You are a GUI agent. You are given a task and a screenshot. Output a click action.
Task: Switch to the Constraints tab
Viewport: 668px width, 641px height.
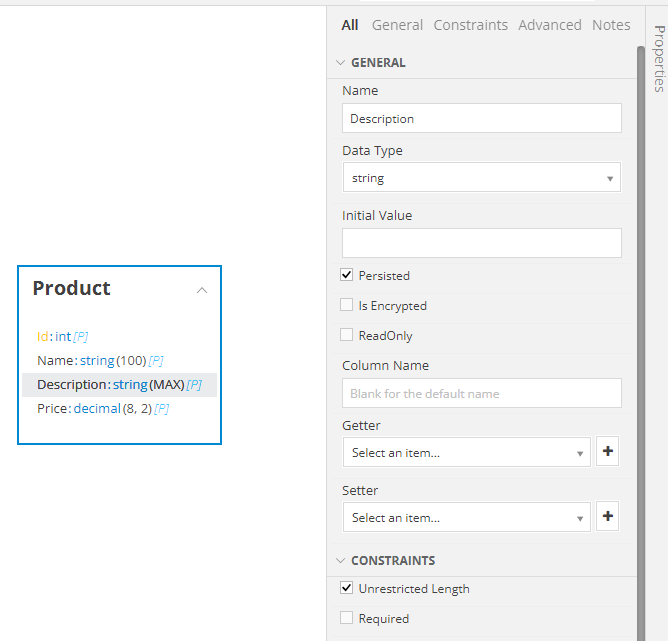[x=470, y=25]
